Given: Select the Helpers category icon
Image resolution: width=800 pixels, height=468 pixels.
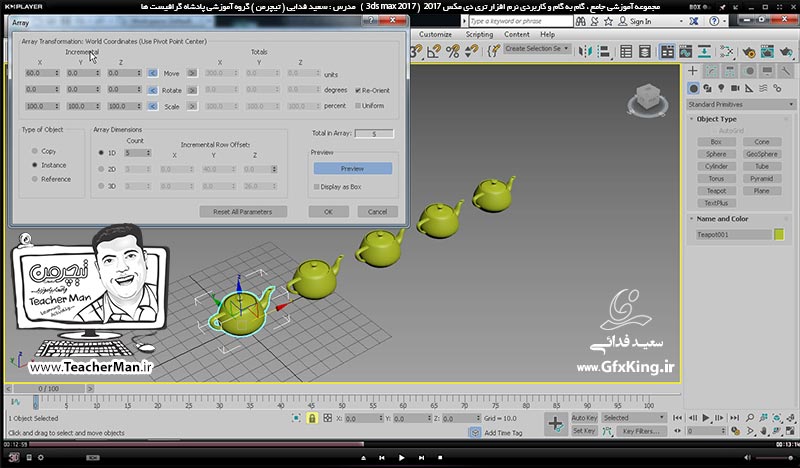Looking at the screenshot, I should [x=749, y=88].
